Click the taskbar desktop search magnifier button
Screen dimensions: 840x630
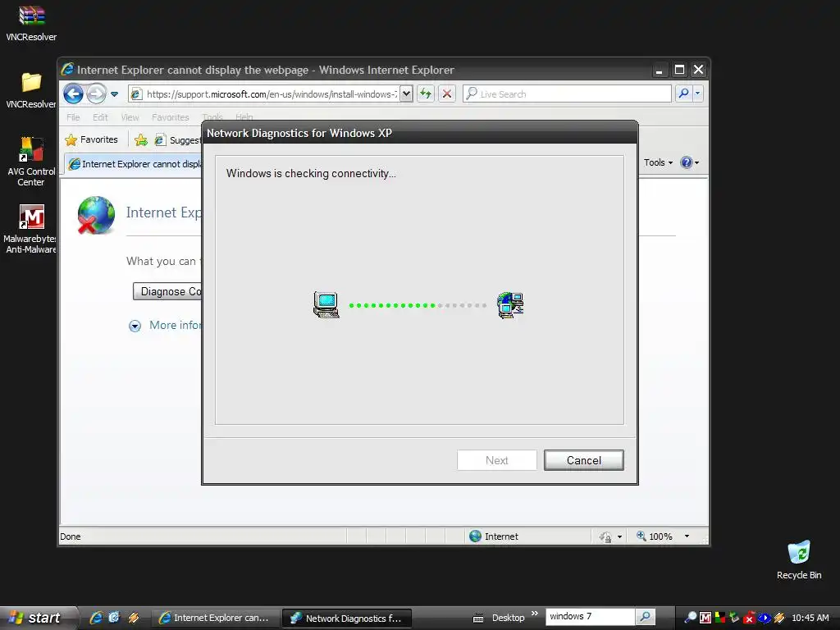[646, 617]
